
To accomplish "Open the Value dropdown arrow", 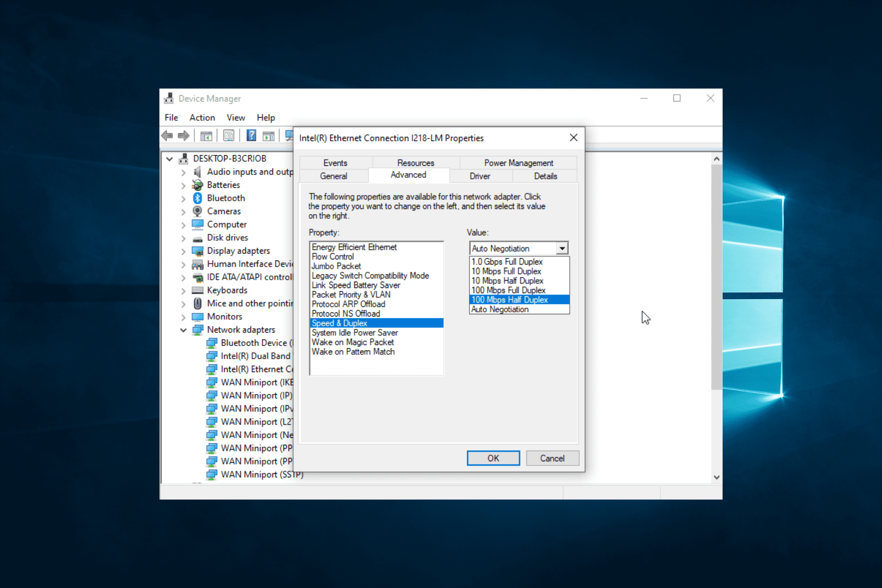I will tap(562, 248).
